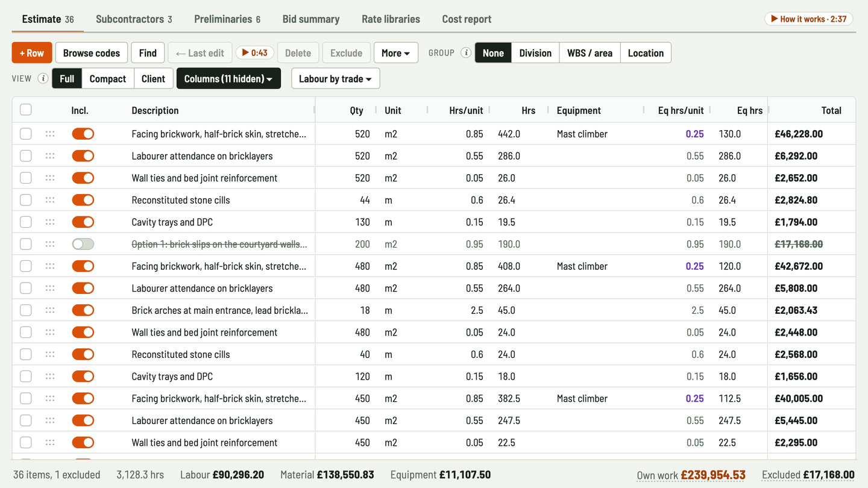
Task: Enable the Option 1 brick slips include toggle
Action: [83, 244]
